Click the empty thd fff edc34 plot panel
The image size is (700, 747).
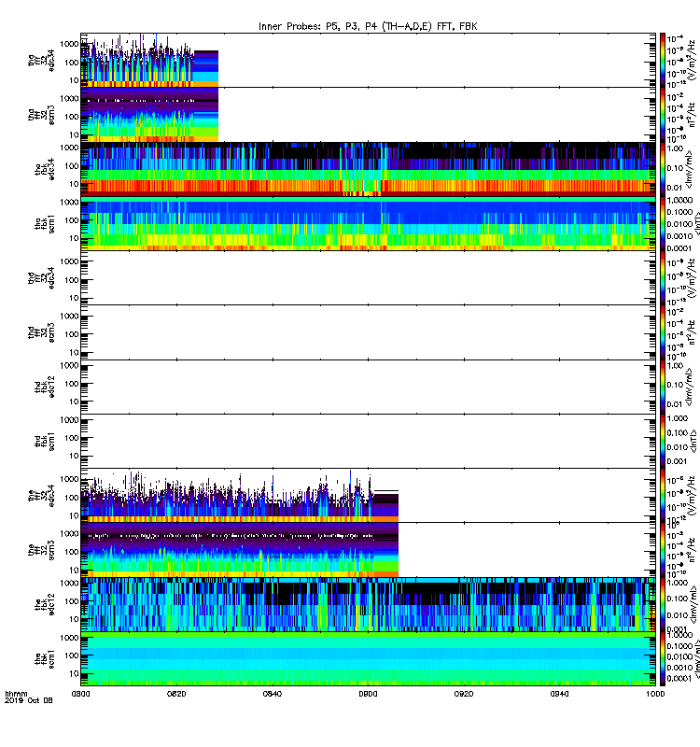[x=368, y=277]
